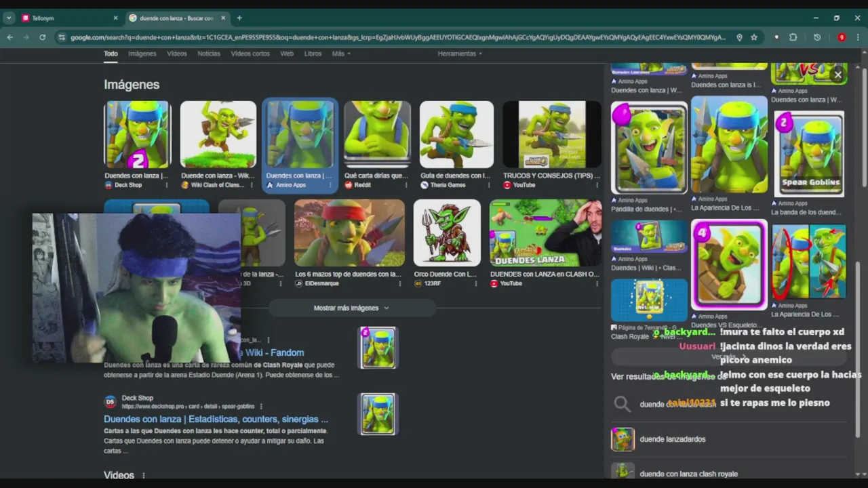This screenshot has height=488, width=868.
Task: Open the purple-framed goblin barrel card image
Action: (x=729, y=264)
